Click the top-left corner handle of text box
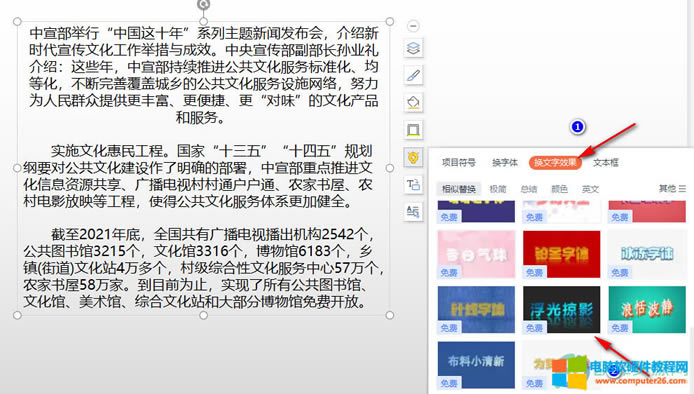This screenshot has width=694, height=394. pos(17,21)
